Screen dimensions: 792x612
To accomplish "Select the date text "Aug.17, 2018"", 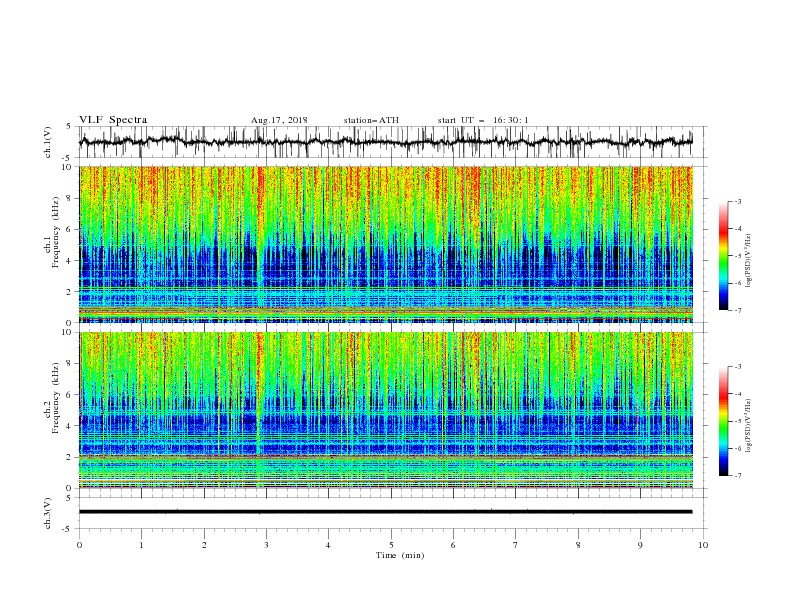I will click(x=279, y=120).
